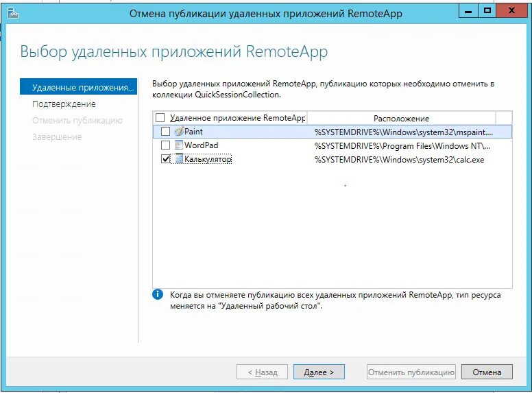The image size is (532, 393).
Task: Click the Калькулятор application icon
Action: coord(179,159)
